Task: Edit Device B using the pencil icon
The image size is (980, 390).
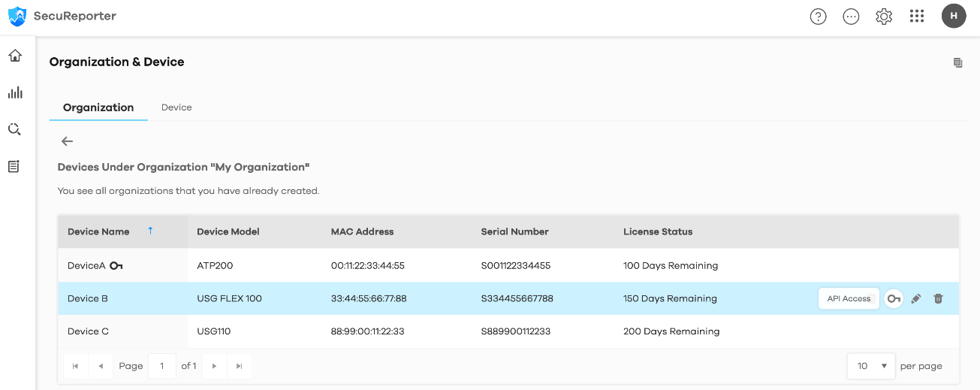Action: pos(915,299)
